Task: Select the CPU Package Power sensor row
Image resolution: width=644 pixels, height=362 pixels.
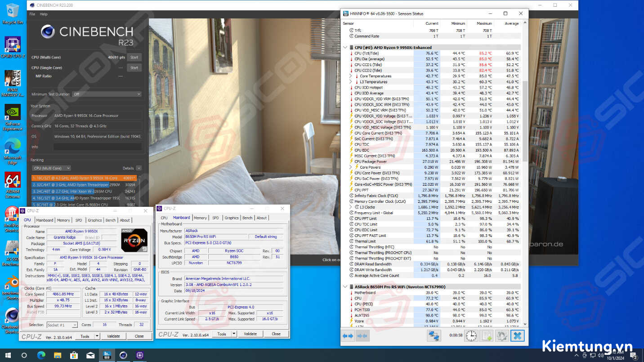Action: 434,161
